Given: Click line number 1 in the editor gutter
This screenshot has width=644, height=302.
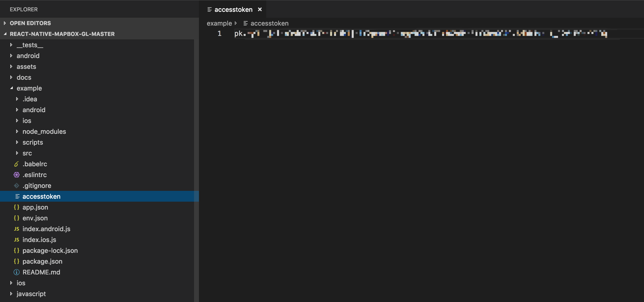Looking at the screenshot, I should click(219, 33).
